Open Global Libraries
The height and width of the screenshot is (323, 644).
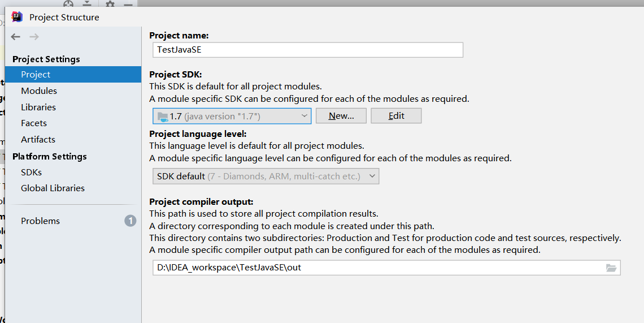[x=53, y=188]
